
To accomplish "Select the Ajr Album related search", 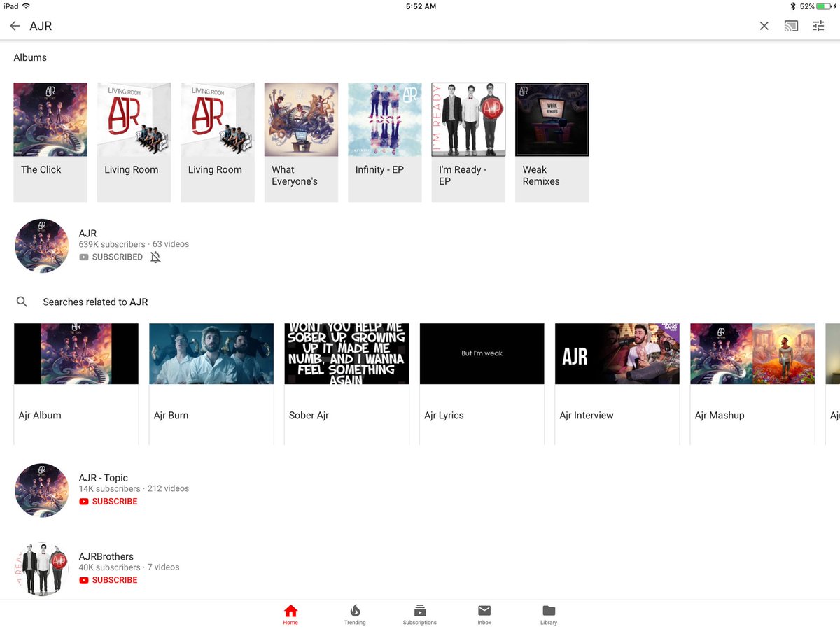I will click(x=76, y=384).
